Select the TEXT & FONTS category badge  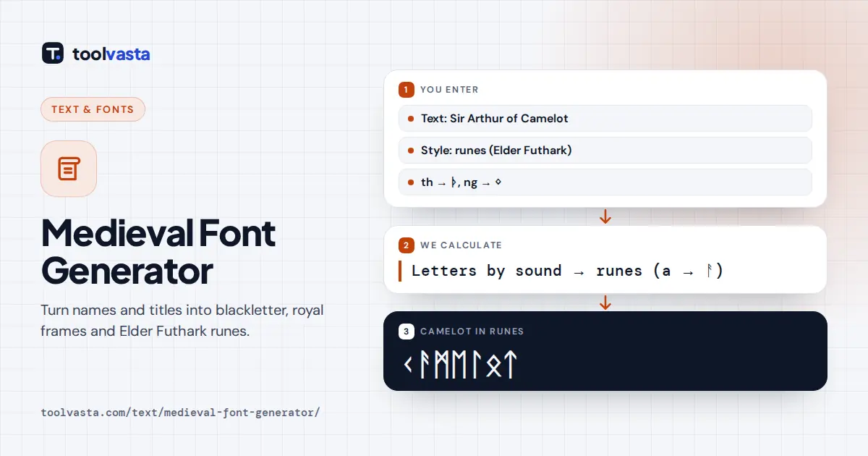pyautogui.click(x=93, y=109)
